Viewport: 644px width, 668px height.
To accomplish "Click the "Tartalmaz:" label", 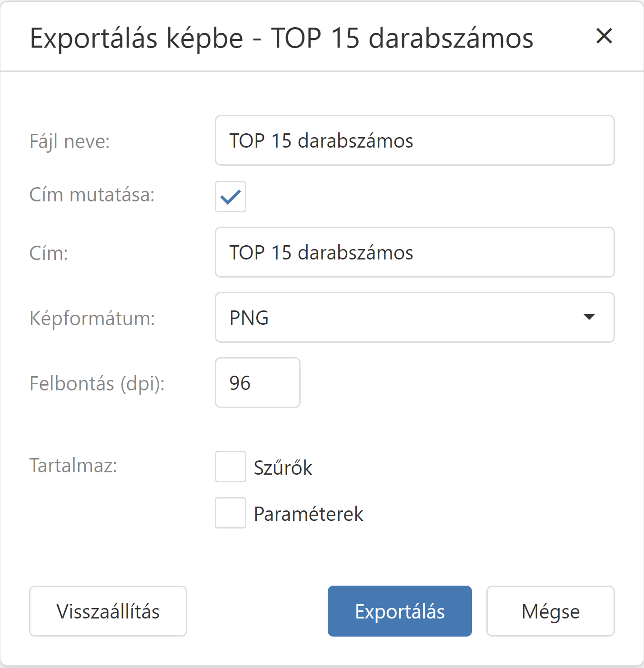I will 73,466.
